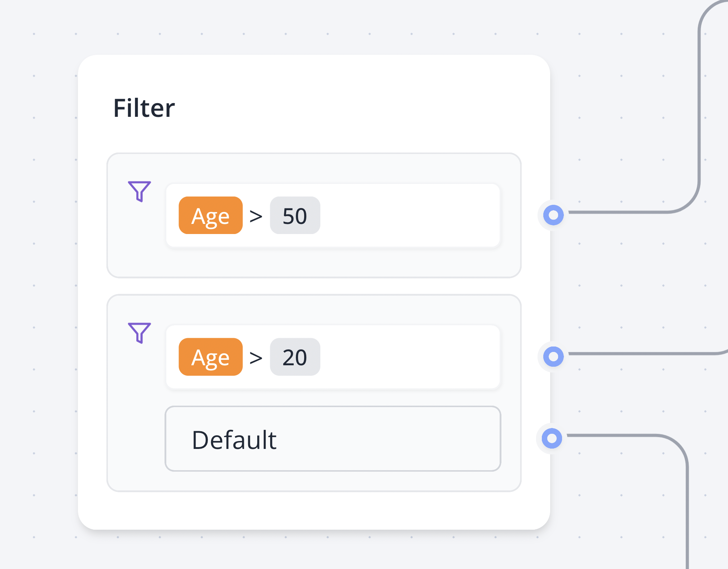Click the orange Age tag before 50
The height and width of the screenshot is (569, 728).
click(x=211, y=216)
